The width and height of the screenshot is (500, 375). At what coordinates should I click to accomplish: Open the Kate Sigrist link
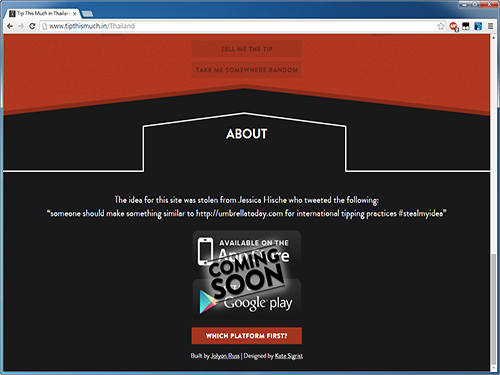pos(289,356)
